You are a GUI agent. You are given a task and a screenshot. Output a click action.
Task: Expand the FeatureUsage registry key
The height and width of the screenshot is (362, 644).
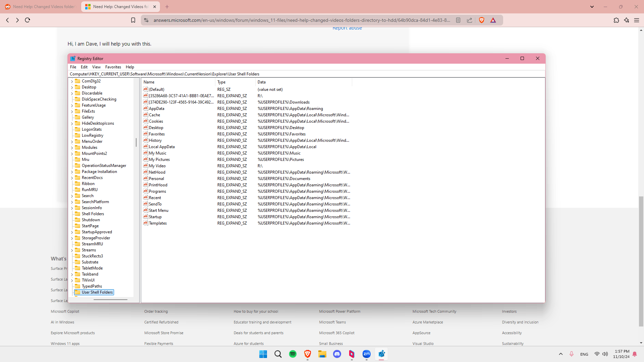point(72,106)
